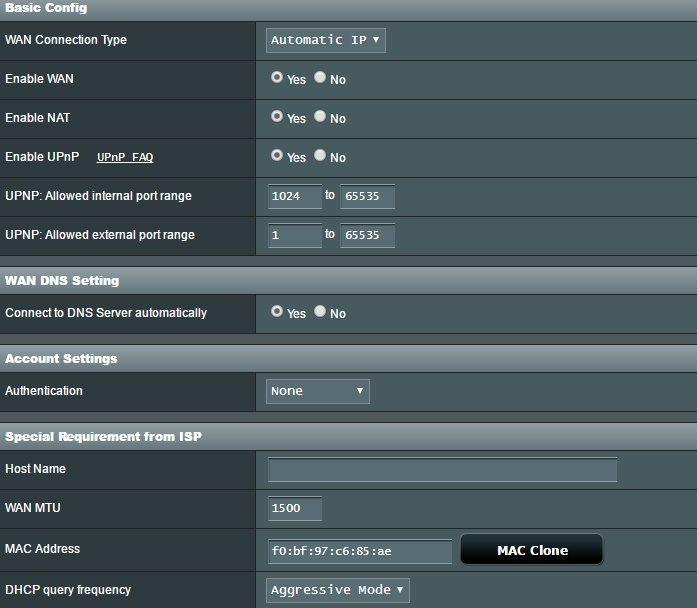Select No for Enable WAN
The height and width of the screenshot is (608, 697).
320,78
